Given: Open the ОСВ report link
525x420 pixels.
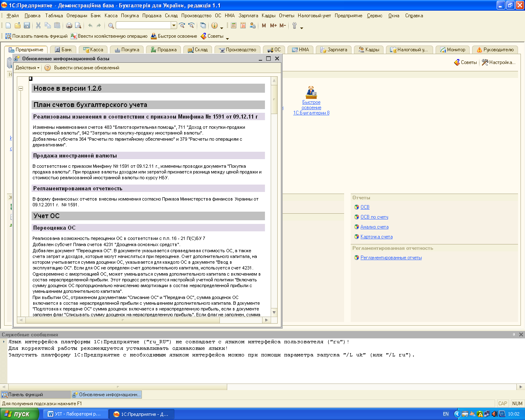Looking at the screenshot, I should coord(365,207).
